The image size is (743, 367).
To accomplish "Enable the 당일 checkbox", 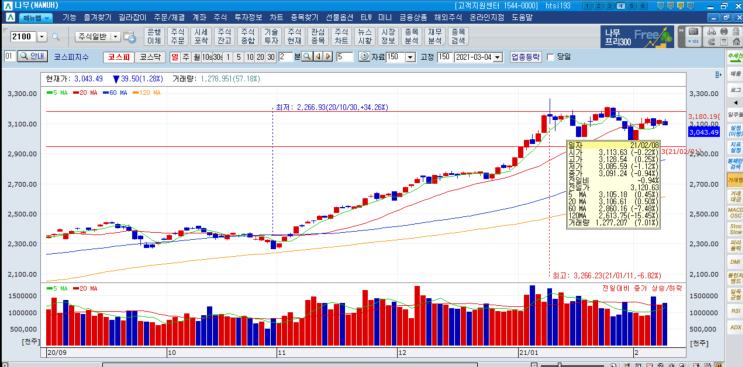I will pyautogui.click(x=551, y=57).
